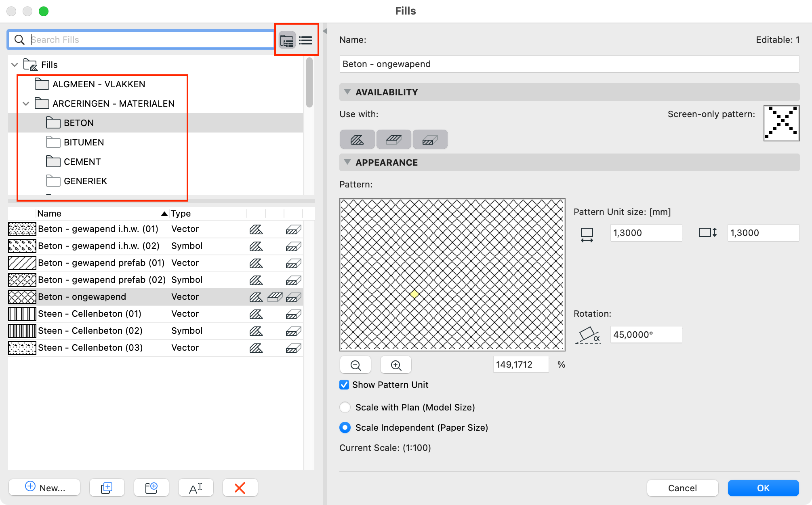
Task: Switch to flat list view icon
Action: (x=305, y=40)
